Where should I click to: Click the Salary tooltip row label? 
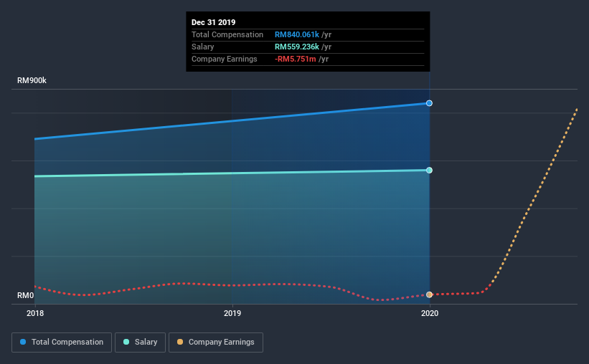click(x=203, y=47)
